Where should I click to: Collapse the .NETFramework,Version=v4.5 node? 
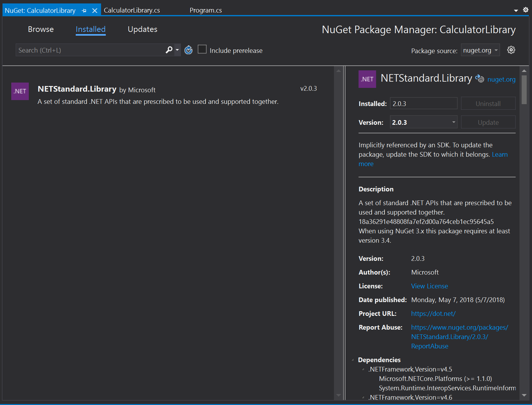tap(363, 369)
